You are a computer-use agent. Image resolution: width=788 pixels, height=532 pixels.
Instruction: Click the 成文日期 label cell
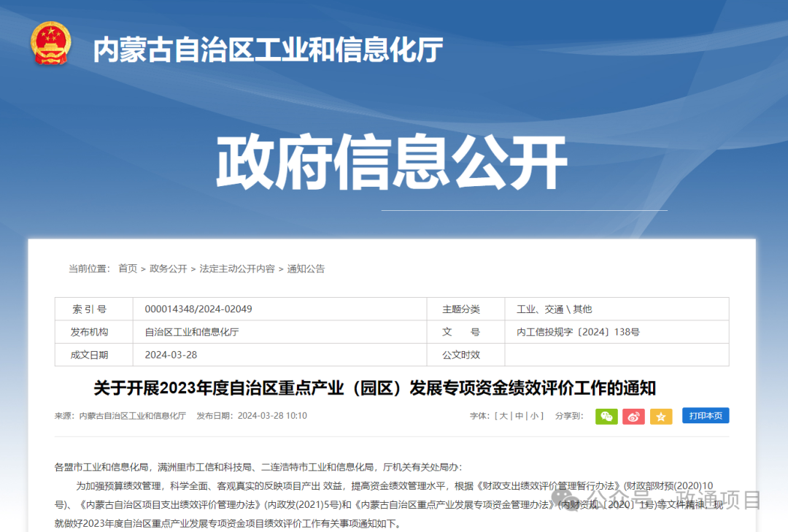[x=94, y=355]
